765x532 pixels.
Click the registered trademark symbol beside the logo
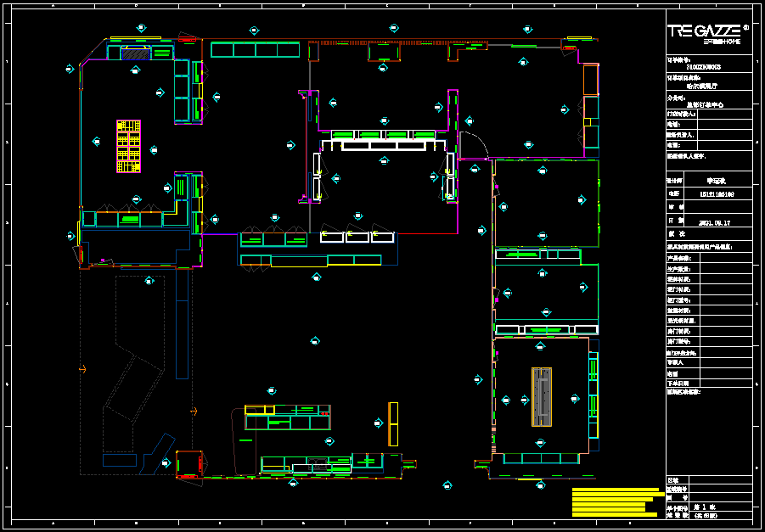point(745,27)
